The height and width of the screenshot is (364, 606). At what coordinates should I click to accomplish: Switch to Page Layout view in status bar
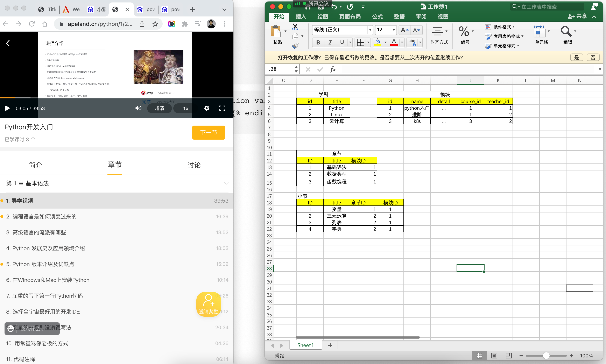[x=494, y=356]
